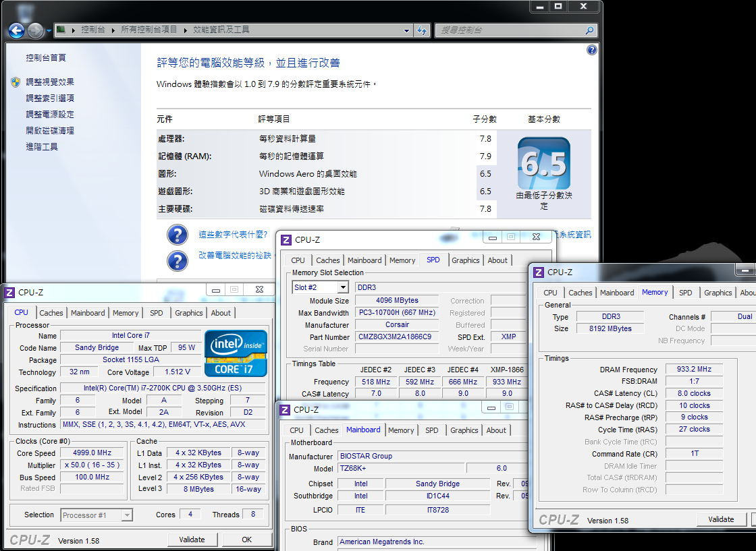Click the DRAM Frequency 933.2 MHz value
756x551 pixels.
pyautogui.click(x=694, y=370)
